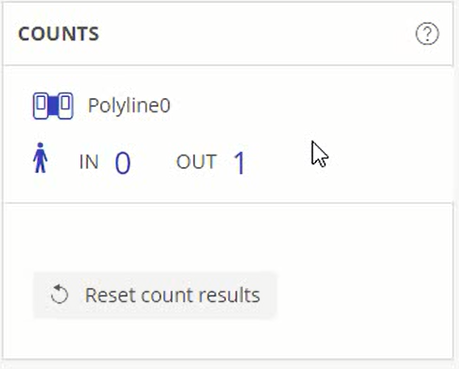Click the Polyline0 line-crossing icon
Screen dimensions: 459x369
pyautogui.click(x=53, y=106)
